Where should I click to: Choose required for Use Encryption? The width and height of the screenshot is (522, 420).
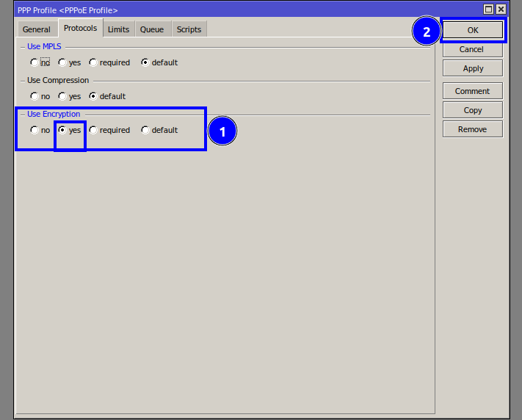pyautogui.click(x=93, y=131)
